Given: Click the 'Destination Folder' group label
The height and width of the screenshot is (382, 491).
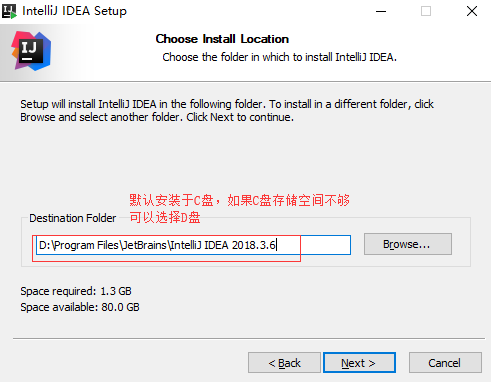Looking at the screenshot, I should coord(73,218).
